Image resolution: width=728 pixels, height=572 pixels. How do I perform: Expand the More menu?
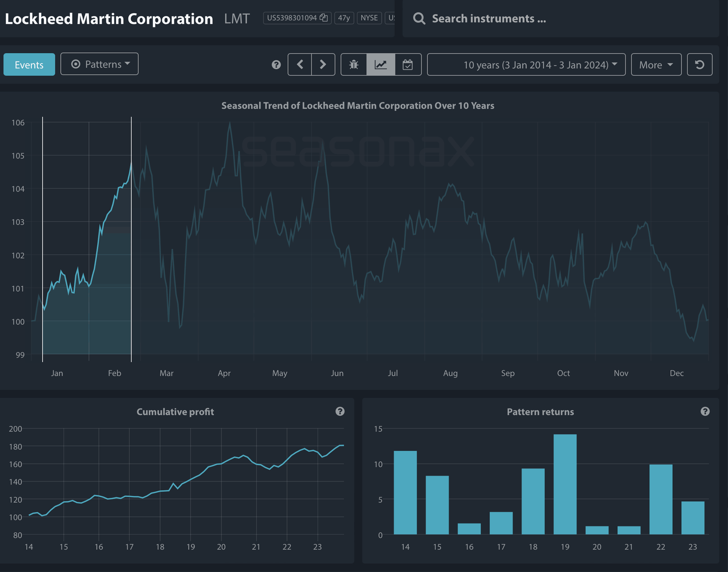tap(656, 64)
